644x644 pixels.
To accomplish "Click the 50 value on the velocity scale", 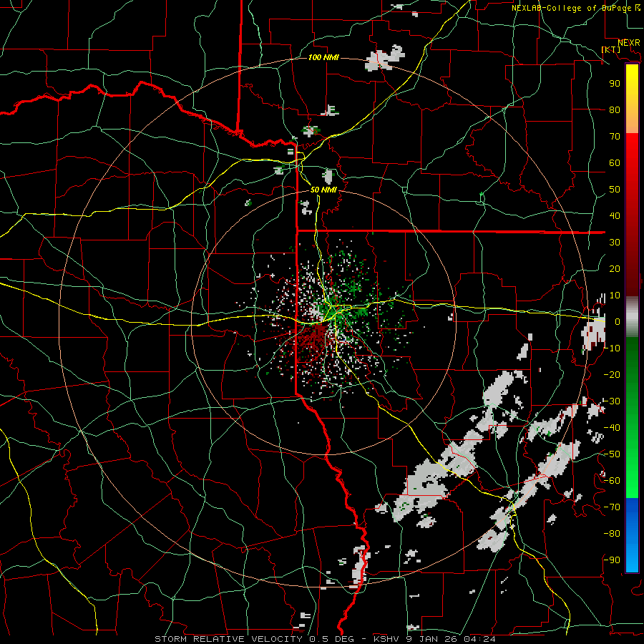I will [x=615, y=190].
